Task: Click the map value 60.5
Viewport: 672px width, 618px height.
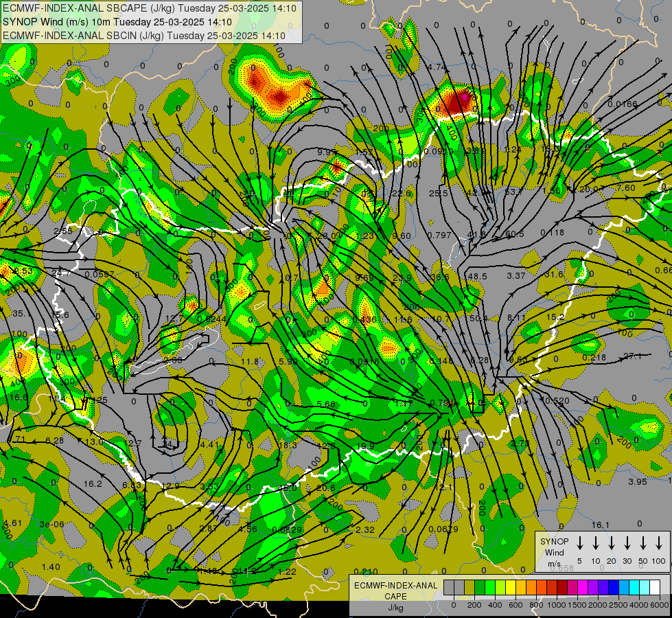Action: [x=515, y=233]
